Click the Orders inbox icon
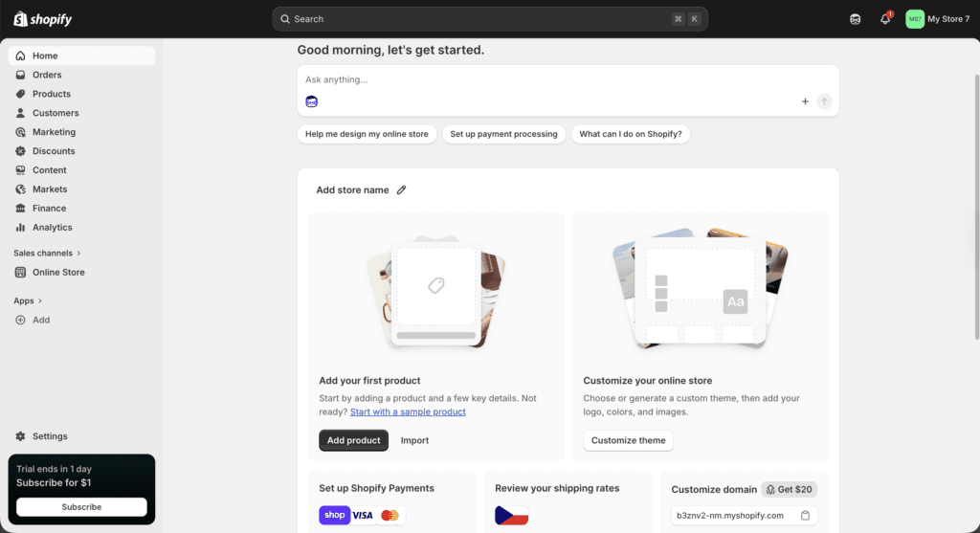 [21, 75]
